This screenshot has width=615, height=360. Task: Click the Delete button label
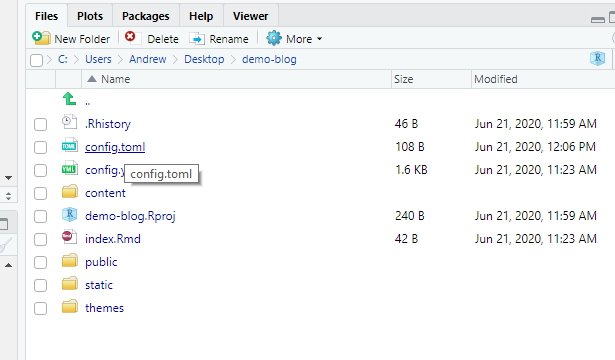pyautogui.click(x=163, y=39)
